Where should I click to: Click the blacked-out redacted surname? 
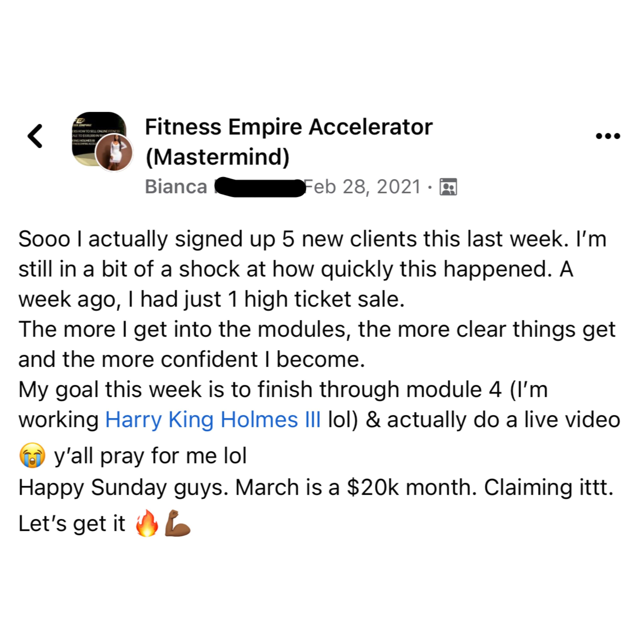(x=260, y=187)
